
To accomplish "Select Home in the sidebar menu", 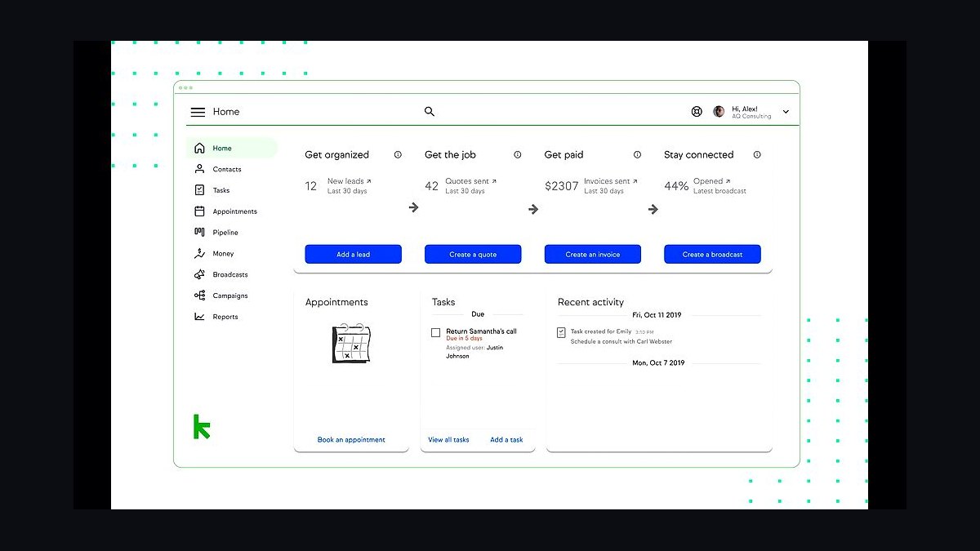I will coord(232,149).
